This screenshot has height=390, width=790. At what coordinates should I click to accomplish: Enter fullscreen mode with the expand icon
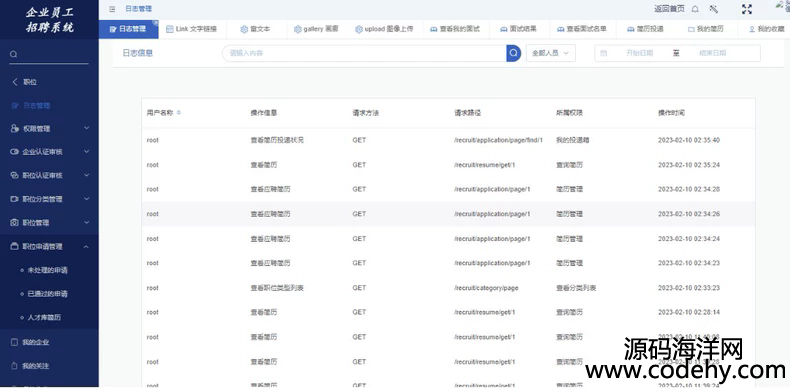coord(747,9)
